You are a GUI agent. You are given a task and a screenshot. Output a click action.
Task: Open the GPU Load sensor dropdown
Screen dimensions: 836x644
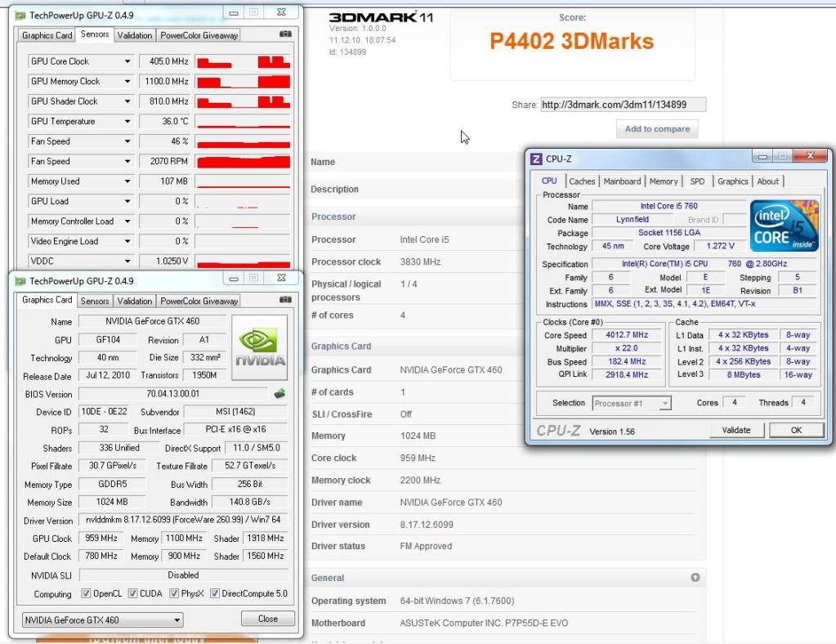point(127,202)
